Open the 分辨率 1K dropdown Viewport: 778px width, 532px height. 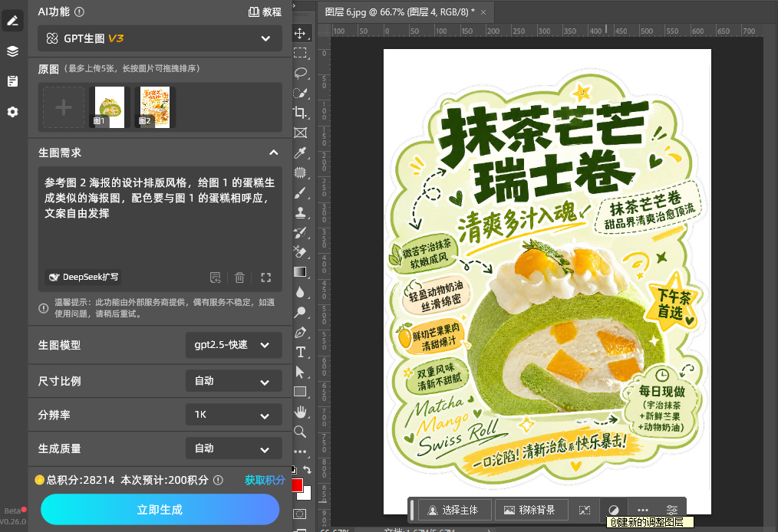pos(234,415)
